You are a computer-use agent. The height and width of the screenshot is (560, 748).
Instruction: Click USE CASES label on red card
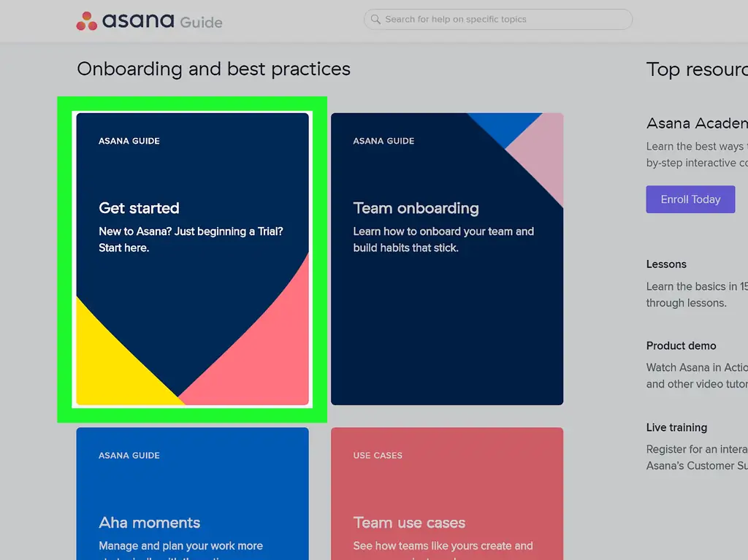pyautogui.click(x=378, y=456)
